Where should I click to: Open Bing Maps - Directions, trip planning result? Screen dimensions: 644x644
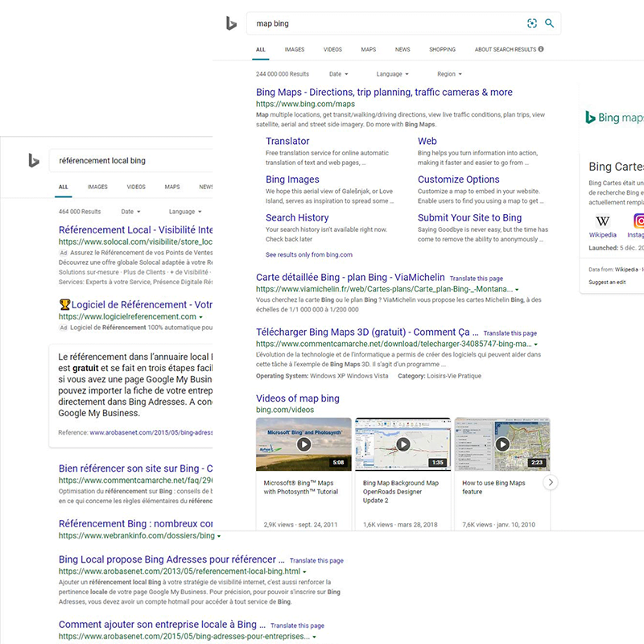pos(384,93)
